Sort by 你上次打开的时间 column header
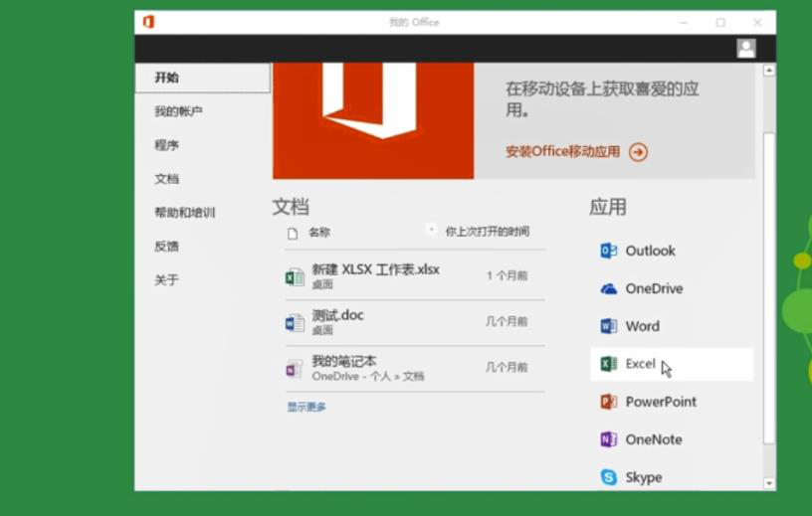The image size is (812, 516). [488, 232]
